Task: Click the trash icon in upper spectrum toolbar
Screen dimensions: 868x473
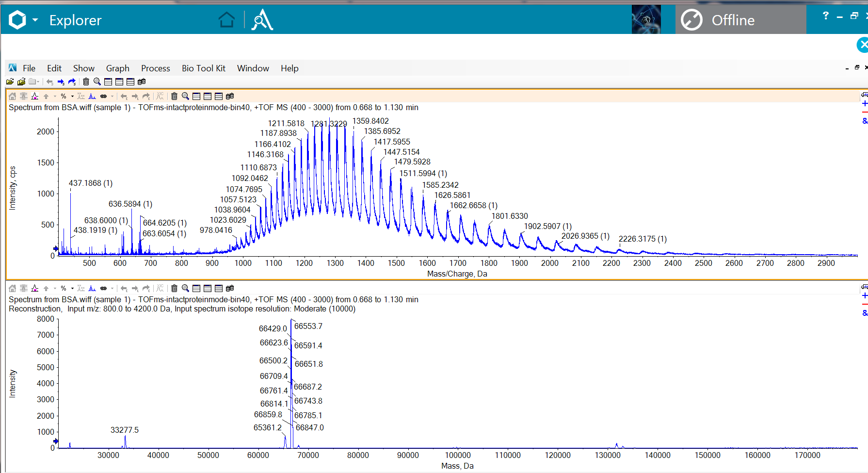Action: [174, 97]
